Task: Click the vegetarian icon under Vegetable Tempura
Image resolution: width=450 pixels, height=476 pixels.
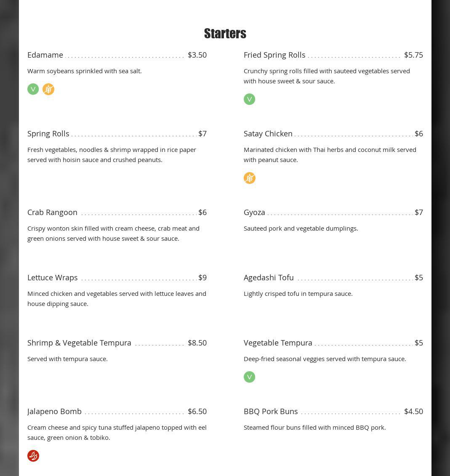Action: [249, 377]
